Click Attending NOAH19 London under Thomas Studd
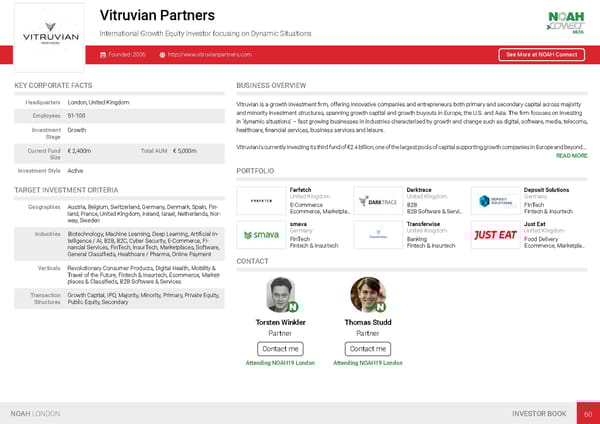Image resolution: width=600 pixels, height=424 pixels. [x=367, y=363]
